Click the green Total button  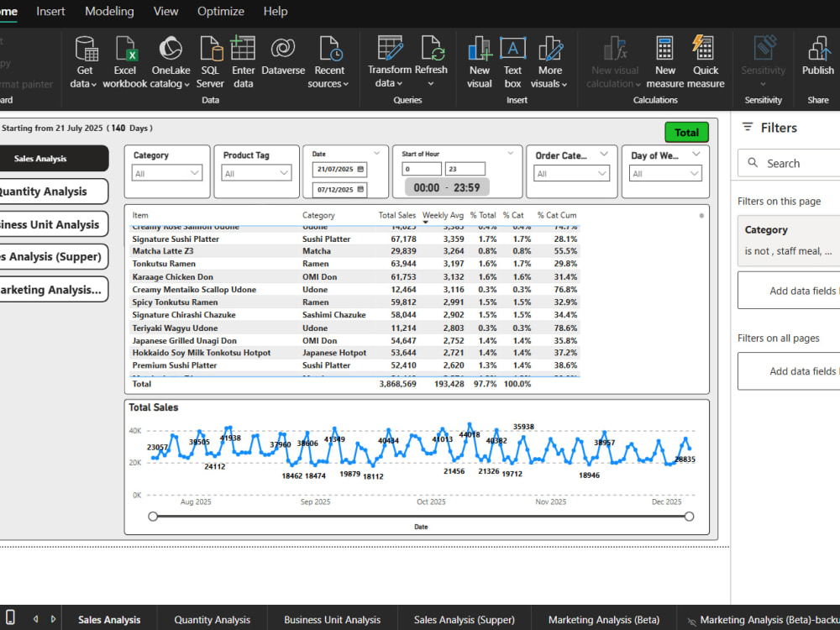click(x=686, y=133)
